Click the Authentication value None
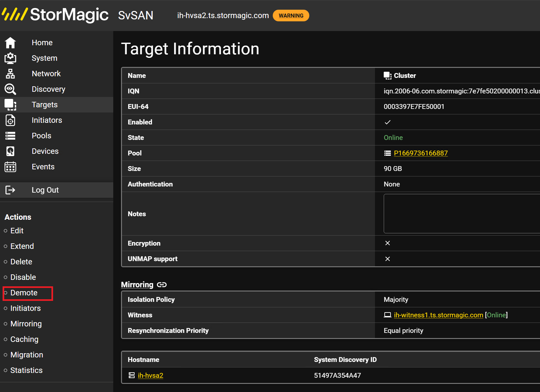This screenshot has height=392, width=540. pos(392,184)
